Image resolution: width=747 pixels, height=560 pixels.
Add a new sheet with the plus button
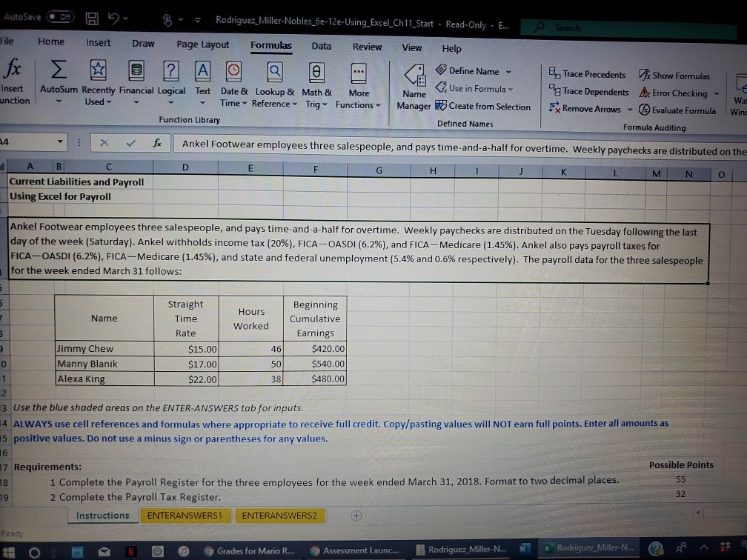tap(356, 514)
